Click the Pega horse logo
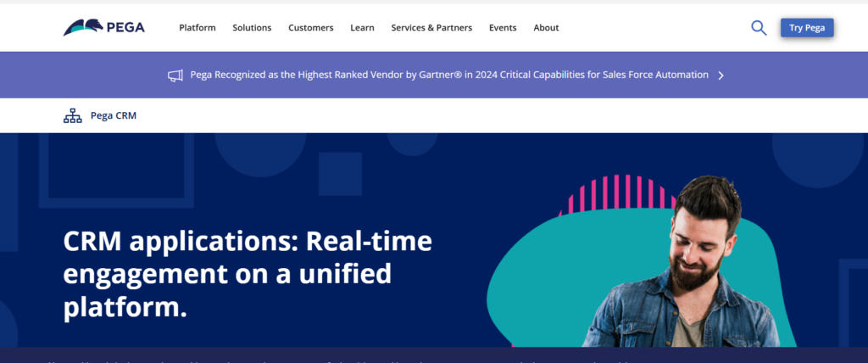The height and width of the screenshot is (363, 868). click(82, 27)
